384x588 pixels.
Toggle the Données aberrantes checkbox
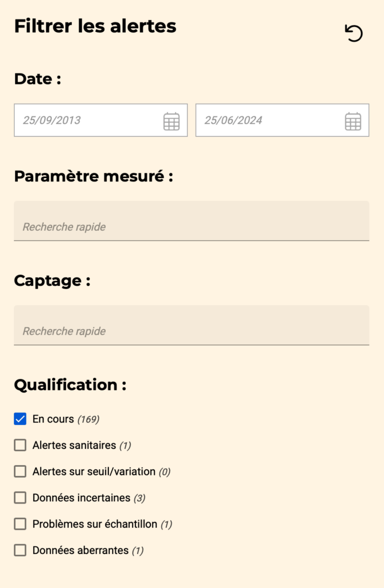tap(20, 550)
